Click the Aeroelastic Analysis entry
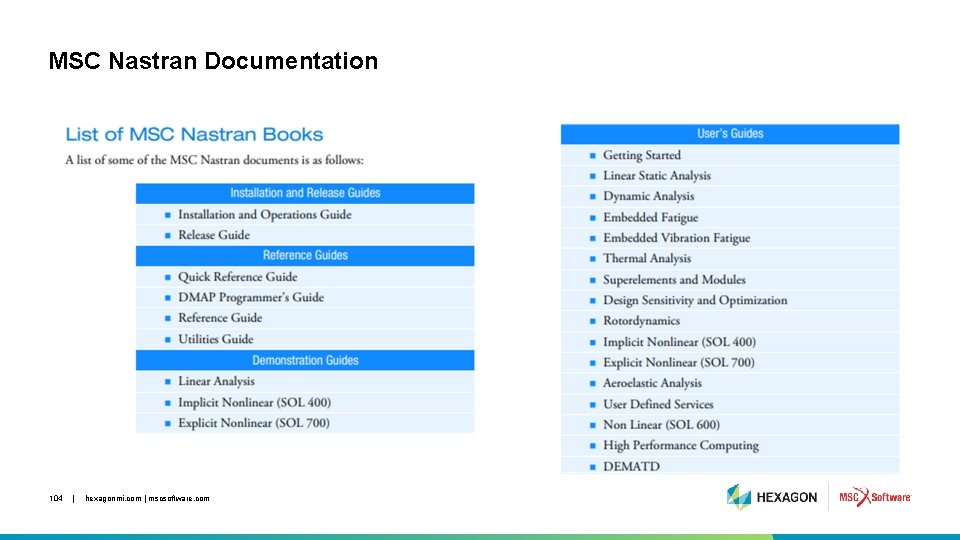Viewport: 960px width, 540px height. click(x=652, y=383)
